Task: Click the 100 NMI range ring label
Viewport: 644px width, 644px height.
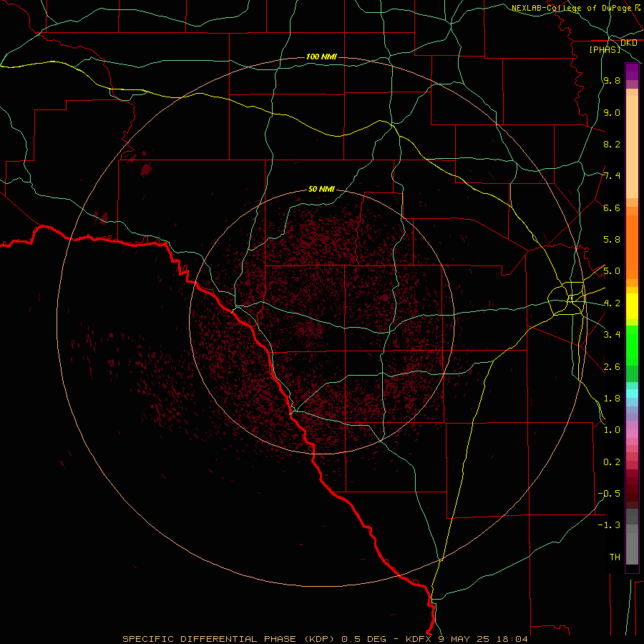Action: [321, 57]
